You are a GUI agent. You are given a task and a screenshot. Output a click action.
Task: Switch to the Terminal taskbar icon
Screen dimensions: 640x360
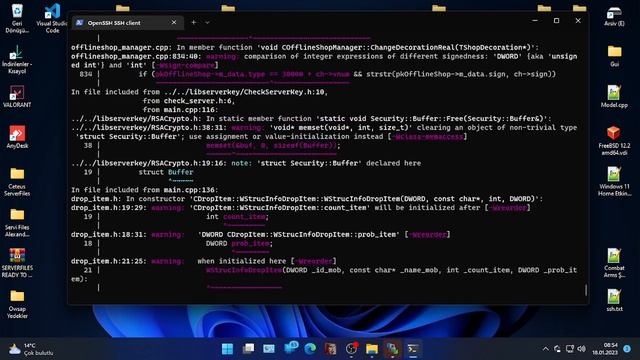click(413, 349)
